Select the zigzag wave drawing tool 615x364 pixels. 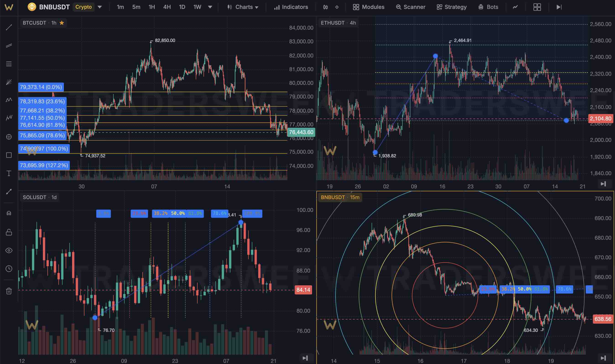[x=9, y=118]
